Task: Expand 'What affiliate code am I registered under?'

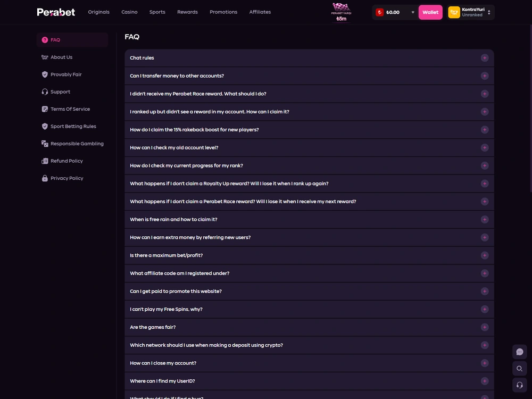Action: coord(309,273)
